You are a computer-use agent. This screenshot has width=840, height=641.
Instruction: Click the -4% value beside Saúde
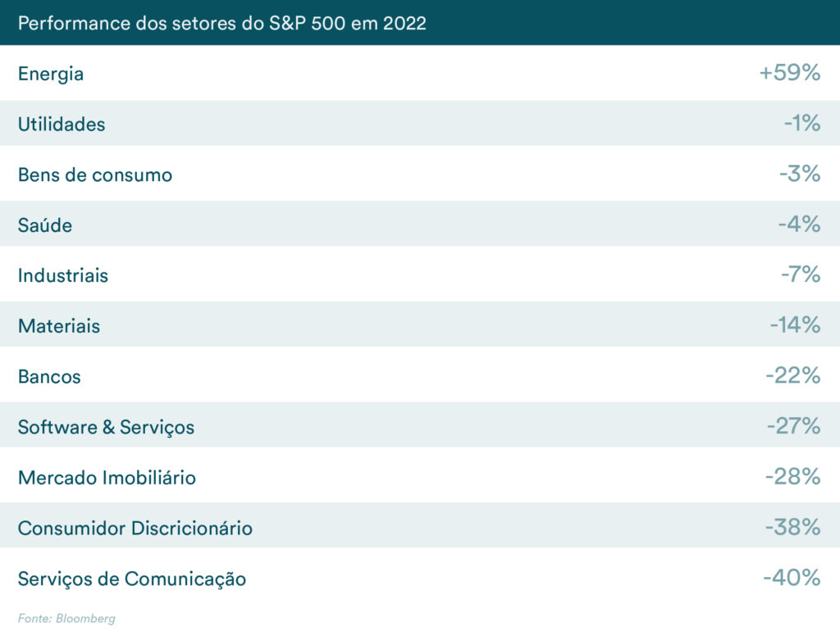(x=799, y=225)
